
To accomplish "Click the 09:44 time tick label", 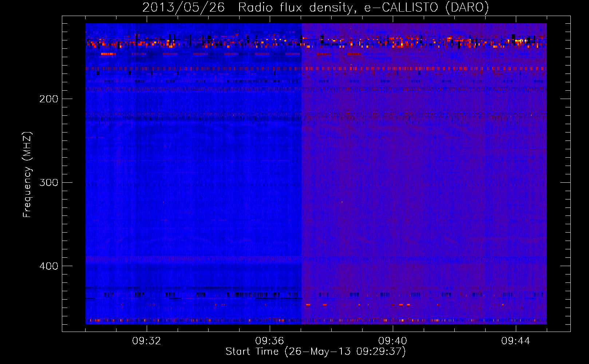I will pos(516,341).
